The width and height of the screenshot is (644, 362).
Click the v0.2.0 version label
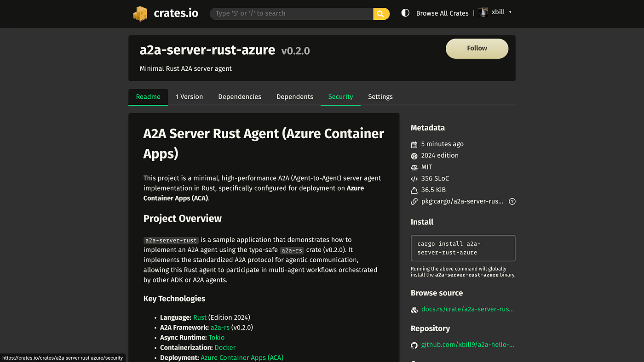click(x=295, y=51)
